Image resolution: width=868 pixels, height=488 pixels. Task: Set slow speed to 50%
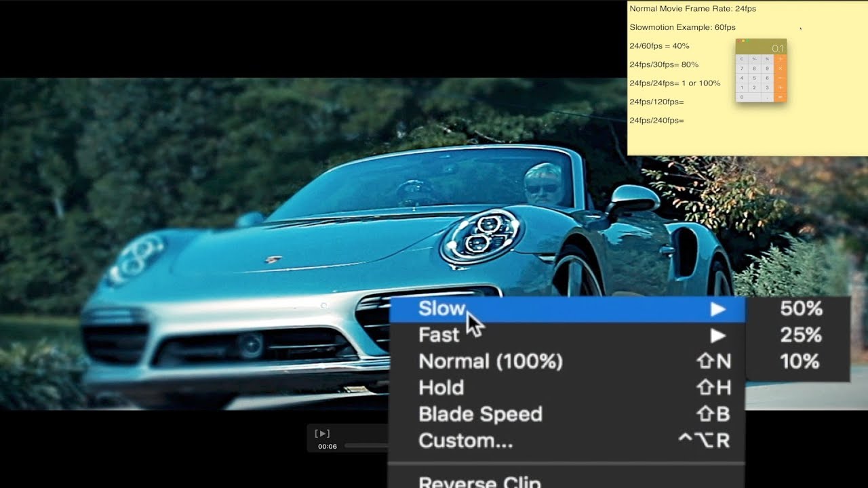click(800, 309)
